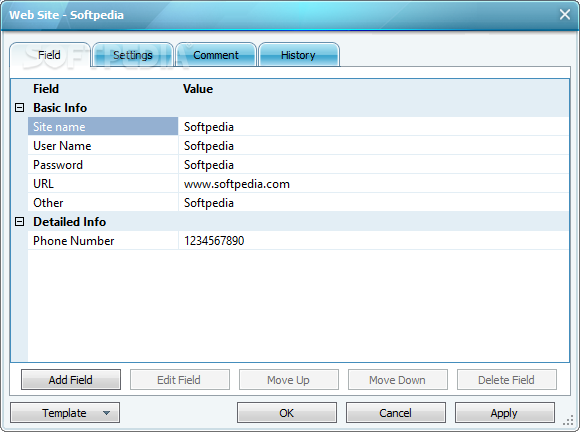Open the History tab
Image resolution: width=580 pixels, height=432 pixels.
coord(298,55)
